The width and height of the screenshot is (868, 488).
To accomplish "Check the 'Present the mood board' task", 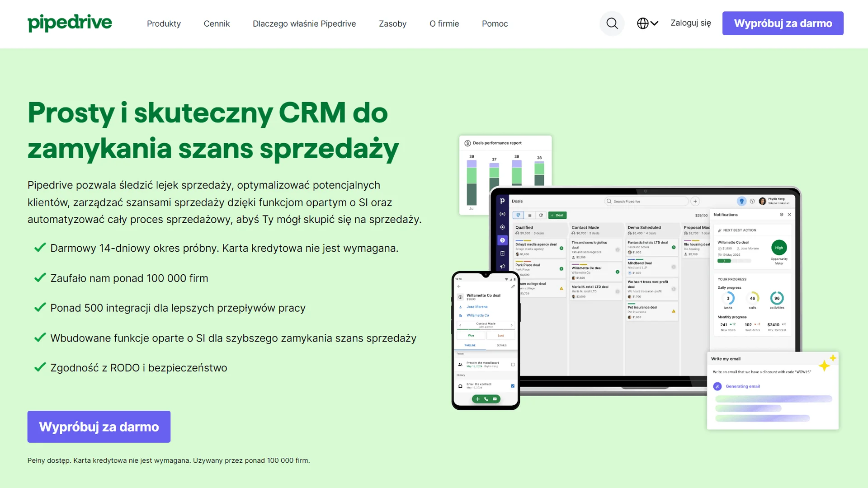I will (x=513, y=365).
